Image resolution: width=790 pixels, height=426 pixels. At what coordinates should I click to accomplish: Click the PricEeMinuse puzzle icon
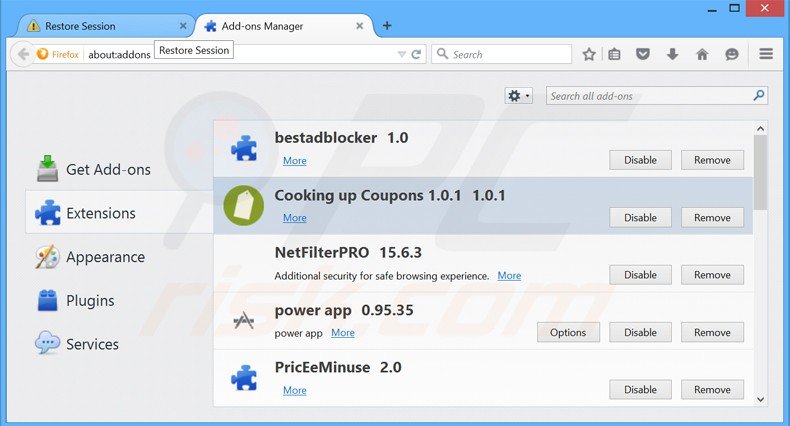[244, 378]
